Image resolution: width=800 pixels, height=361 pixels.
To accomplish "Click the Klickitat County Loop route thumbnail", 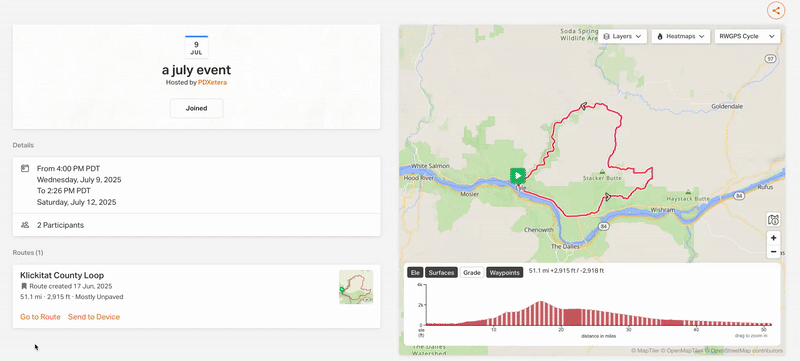I will pos(356,287).
